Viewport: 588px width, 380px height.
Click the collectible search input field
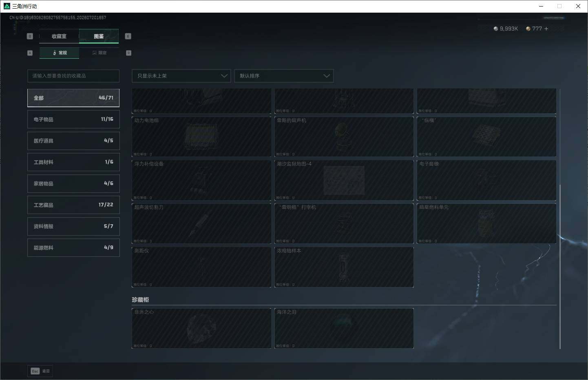coord(73,76)
